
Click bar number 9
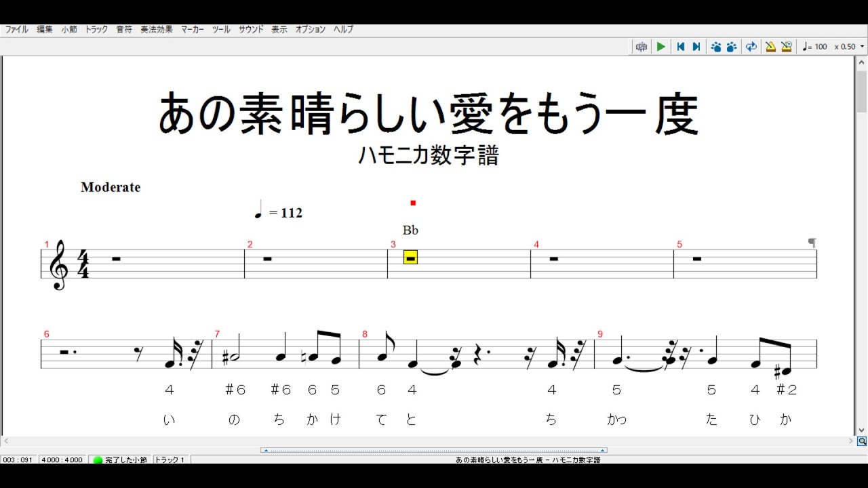[x=600, y=334]
